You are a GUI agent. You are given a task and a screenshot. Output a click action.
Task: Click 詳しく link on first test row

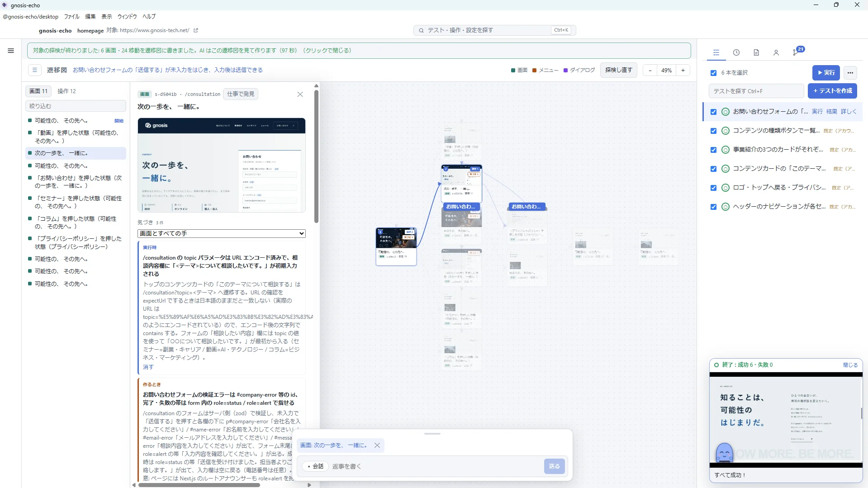click(x=849, y=112)
